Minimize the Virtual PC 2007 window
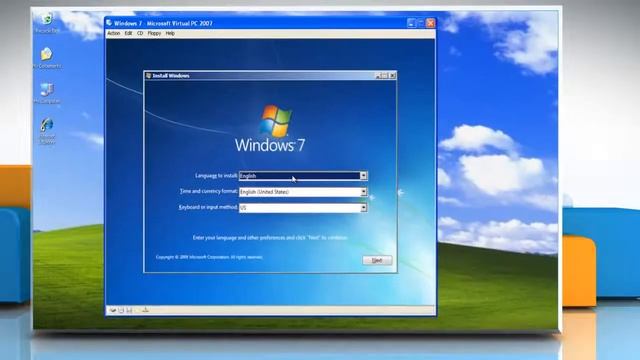 (411, 23)
